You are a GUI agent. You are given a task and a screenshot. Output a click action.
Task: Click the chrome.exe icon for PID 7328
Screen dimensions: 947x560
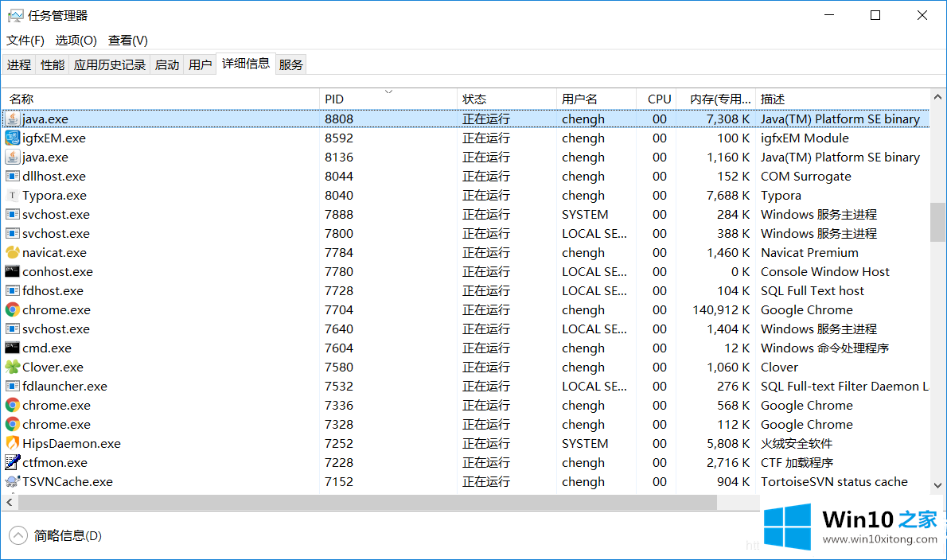pyautogui.click(x=12, y=424)
